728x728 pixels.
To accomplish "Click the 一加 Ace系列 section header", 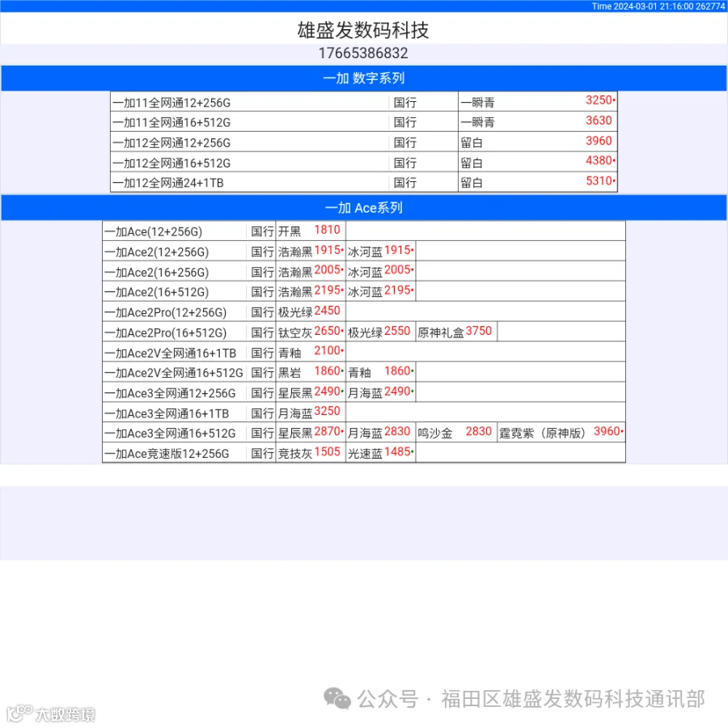I will coord(364,208).
